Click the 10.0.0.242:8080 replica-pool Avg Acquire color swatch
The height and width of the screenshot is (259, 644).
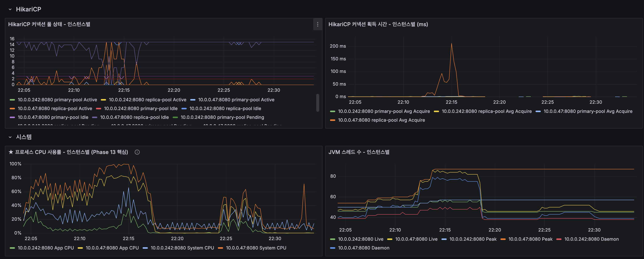[436, 111]
